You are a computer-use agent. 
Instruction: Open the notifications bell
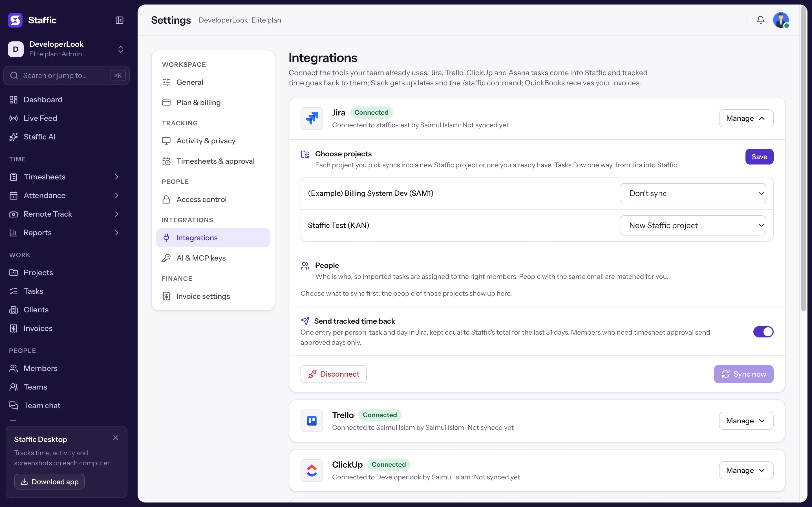pos(760,20)
